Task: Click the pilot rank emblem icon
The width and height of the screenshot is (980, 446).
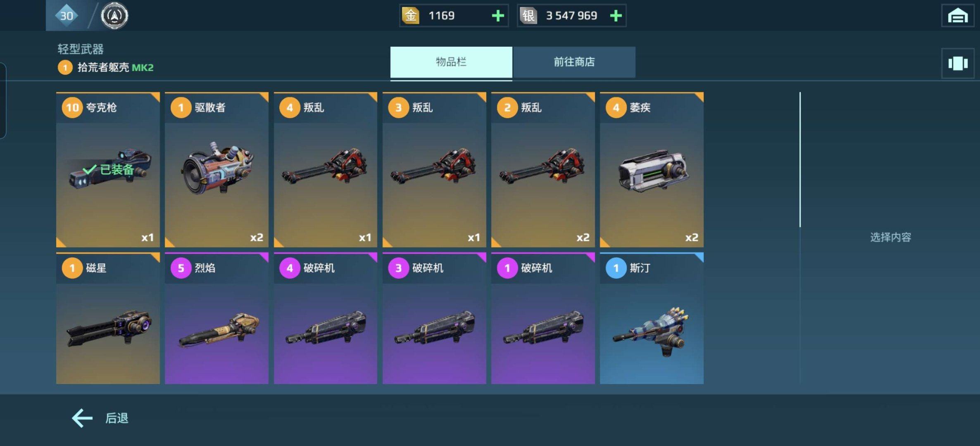Action: pos(114,16)
